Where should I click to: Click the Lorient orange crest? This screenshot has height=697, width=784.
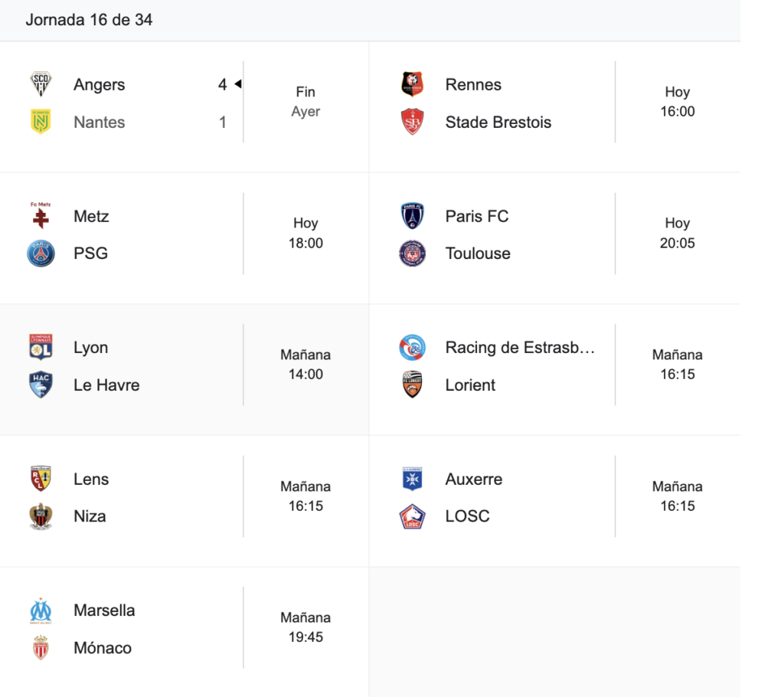(x=413, y=384)
